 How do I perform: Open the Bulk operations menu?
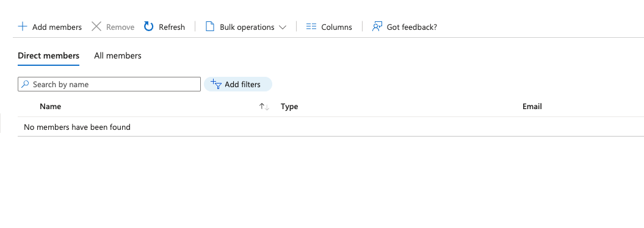245,27
